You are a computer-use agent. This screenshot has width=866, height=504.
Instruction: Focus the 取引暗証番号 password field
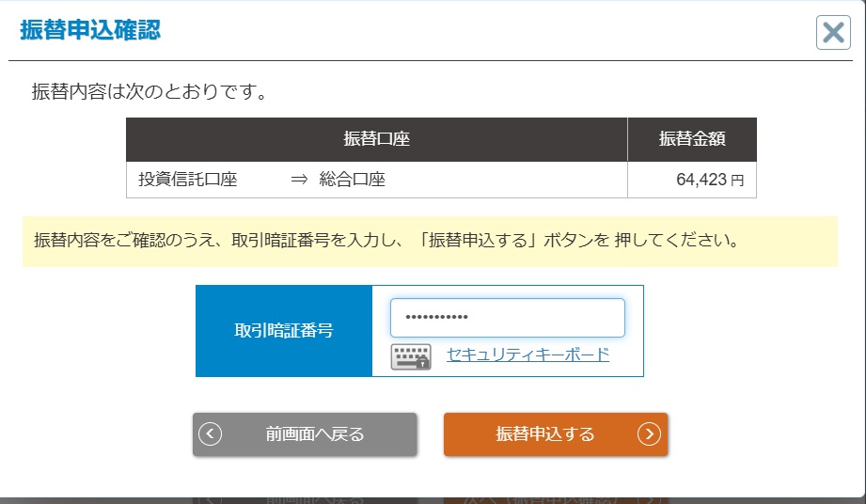tap(507, 318)
